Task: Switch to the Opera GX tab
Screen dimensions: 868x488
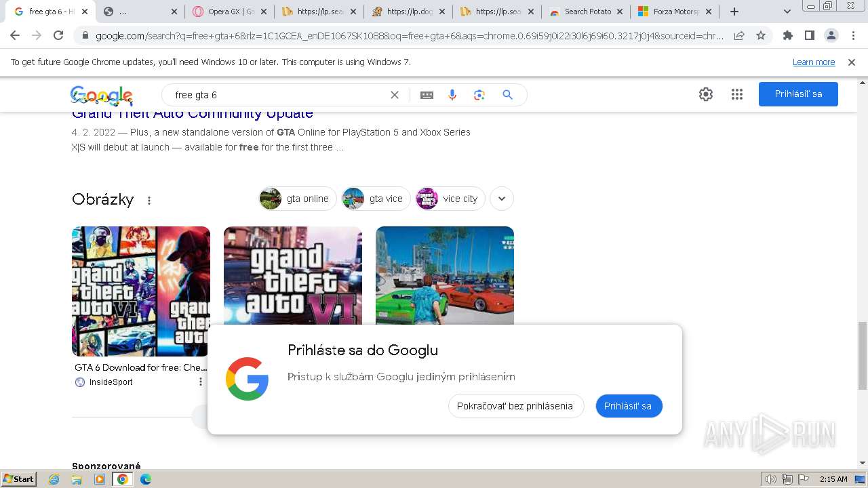Action: [x=229, y=12]
